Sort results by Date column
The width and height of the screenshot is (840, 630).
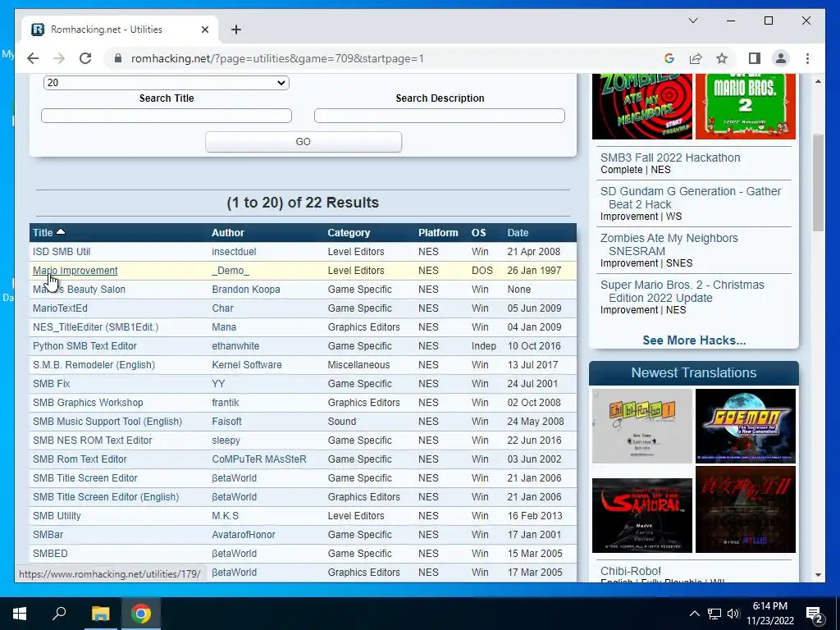pos(518,232)
